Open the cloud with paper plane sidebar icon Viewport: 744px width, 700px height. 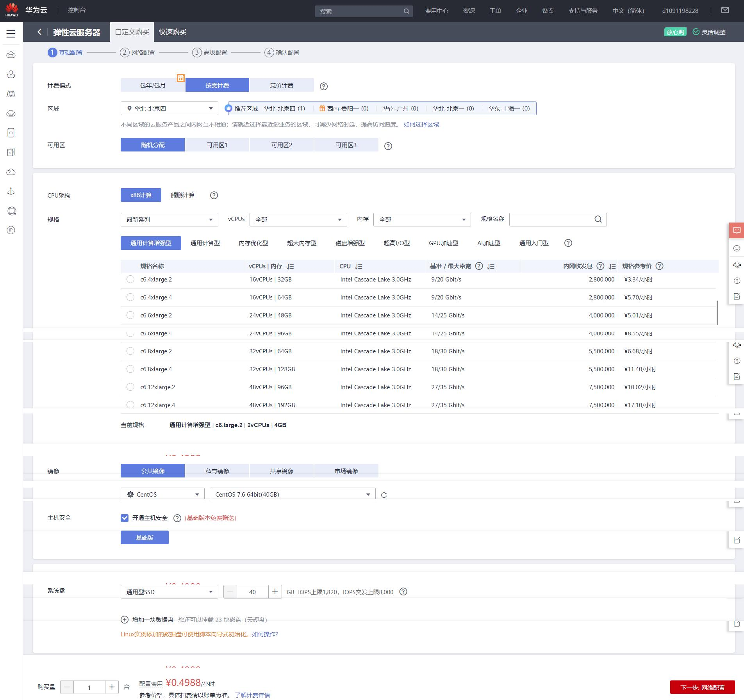[x=11, y=172]
